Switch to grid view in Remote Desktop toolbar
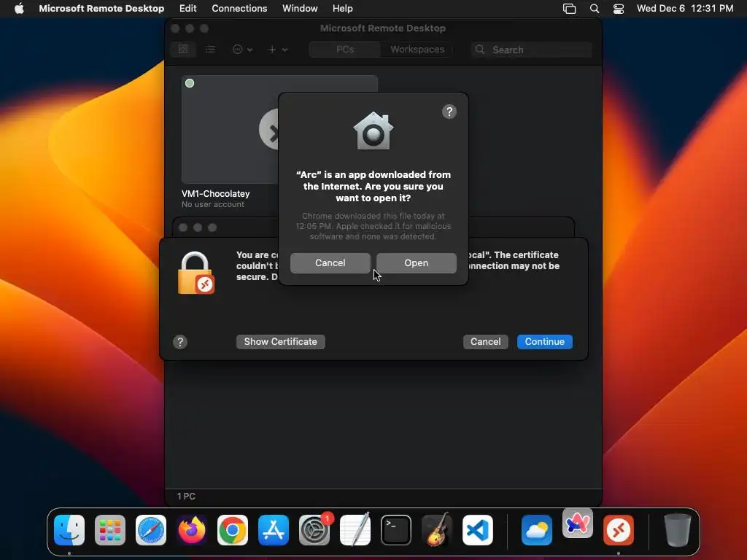 (x=183, y=49)
